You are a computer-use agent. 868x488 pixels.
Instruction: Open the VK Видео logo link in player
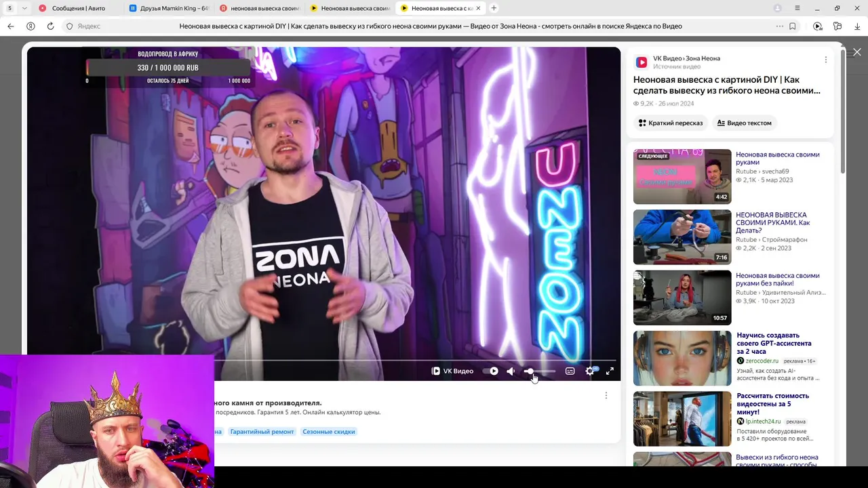tap(452, 371)
